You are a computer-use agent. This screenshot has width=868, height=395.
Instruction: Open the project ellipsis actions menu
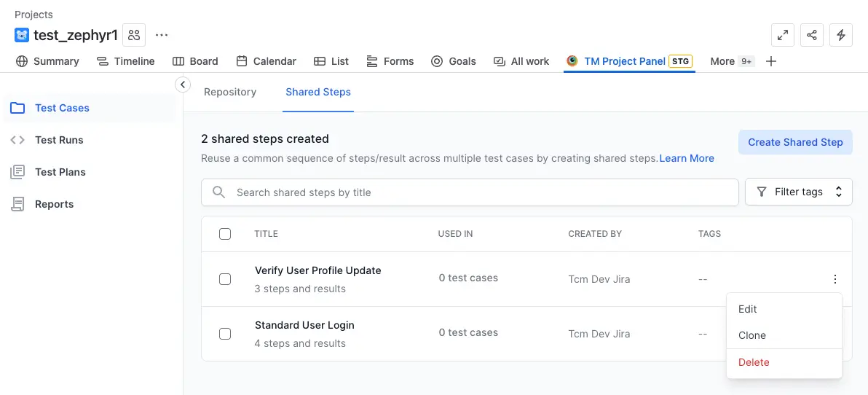[162, 35]
